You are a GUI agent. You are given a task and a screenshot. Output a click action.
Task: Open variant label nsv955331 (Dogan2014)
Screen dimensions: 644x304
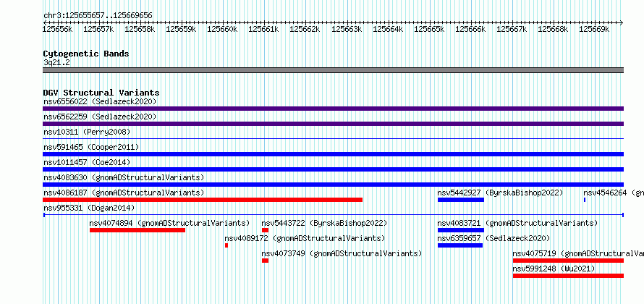click(89, 208)
